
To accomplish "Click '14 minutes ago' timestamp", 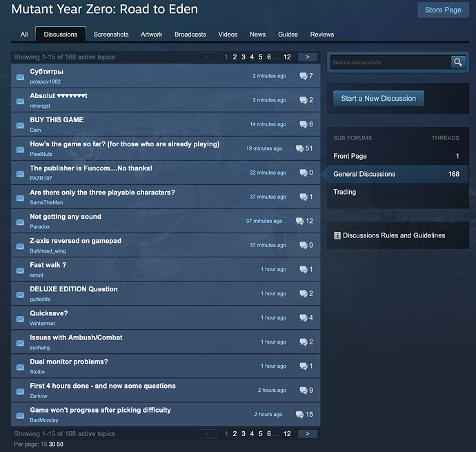I will [268, 124].
